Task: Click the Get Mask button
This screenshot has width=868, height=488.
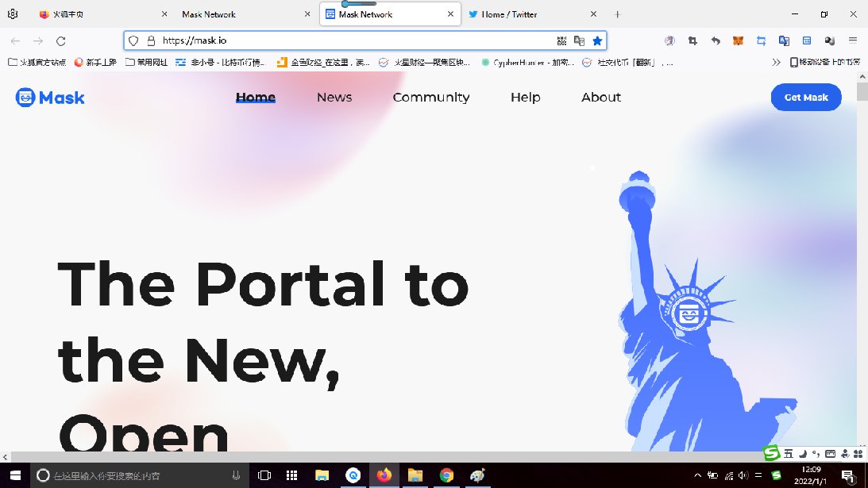Action: [806, 98]
